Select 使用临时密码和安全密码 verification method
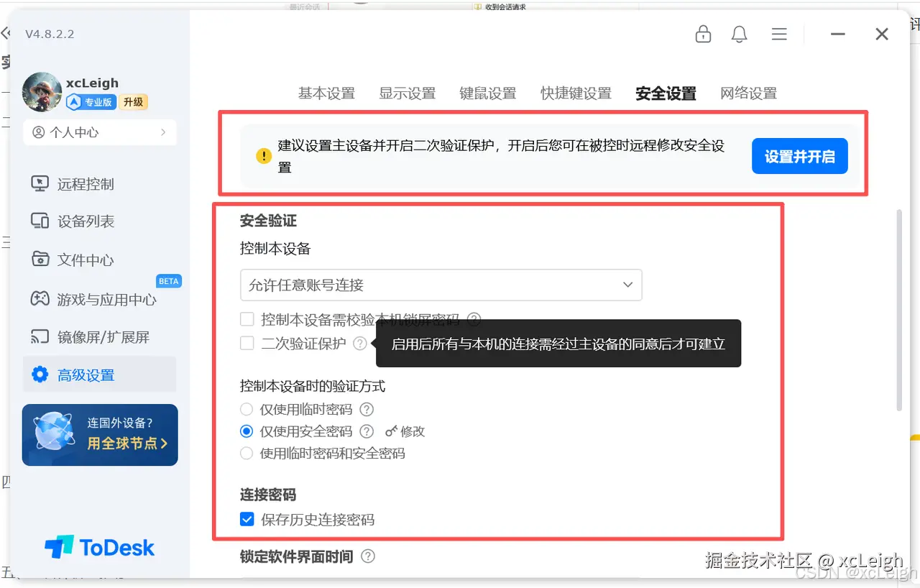The image size is (920, 588). pyautogui.click(x=247, y=454)
